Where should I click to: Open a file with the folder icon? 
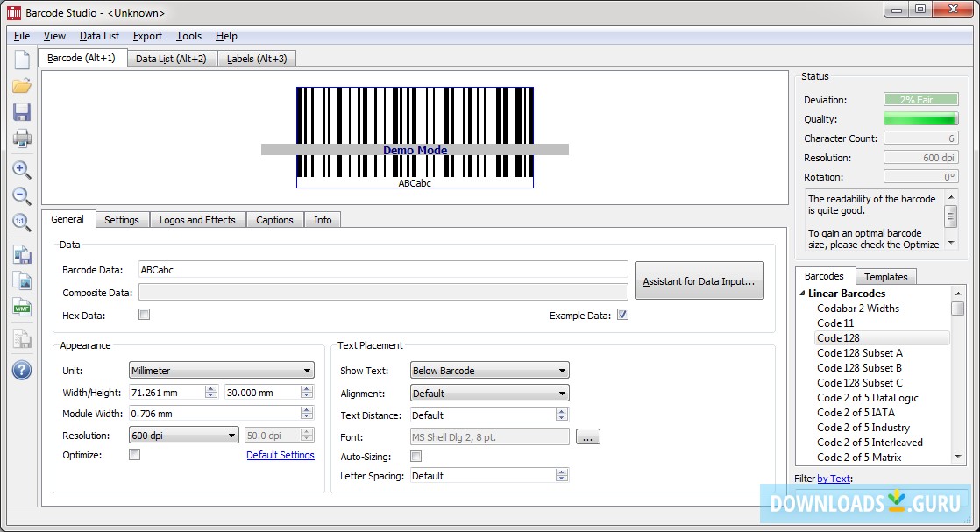[x=22, y=86]
